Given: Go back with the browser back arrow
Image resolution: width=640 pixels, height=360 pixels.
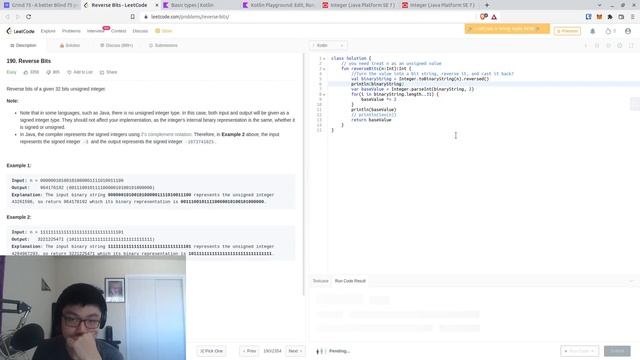Looking at the screenshot, I should 7,17.
